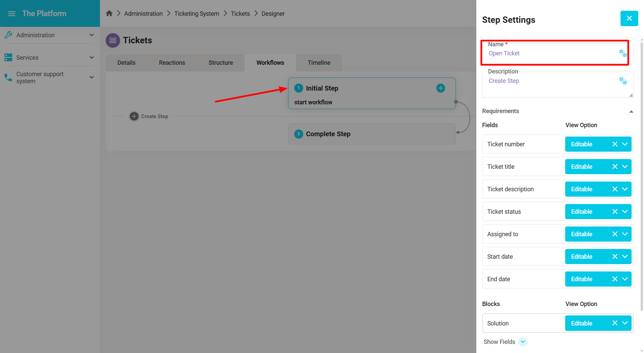Click the Create Step plus icon
This screenshot has width=644, height=353.
tap(134, 116)
